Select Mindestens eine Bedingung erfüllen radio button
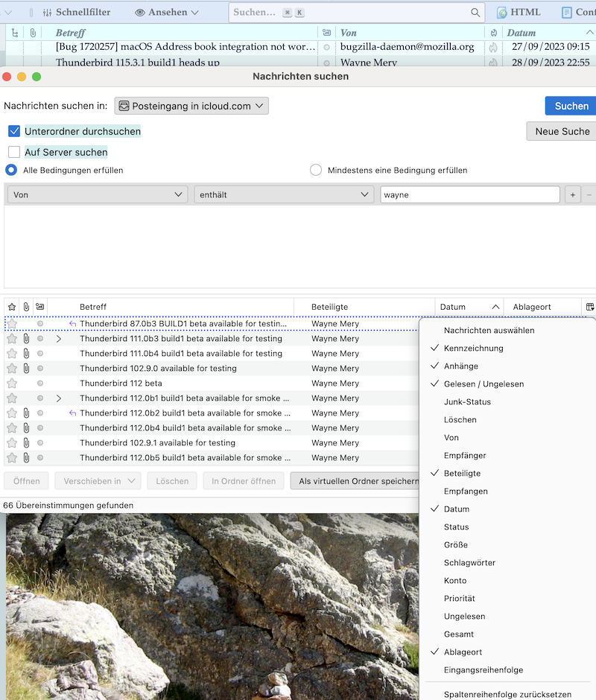596x700 pixels. pyautogui.click(x=316, y=170)
